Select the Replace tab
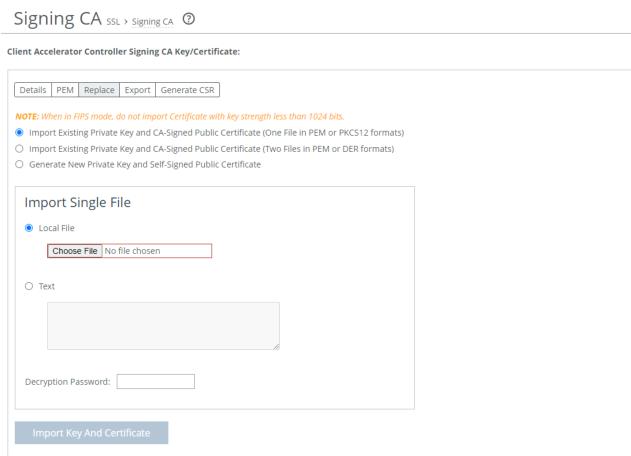This screenshot has height=456, width=631. [x=99, y=90]
